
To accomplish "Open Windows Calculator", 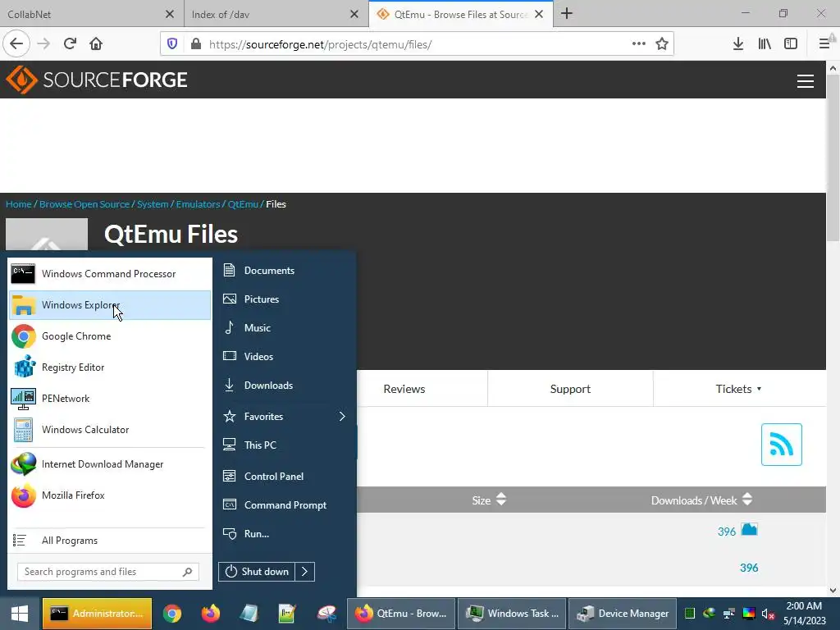I will point(109,429).
